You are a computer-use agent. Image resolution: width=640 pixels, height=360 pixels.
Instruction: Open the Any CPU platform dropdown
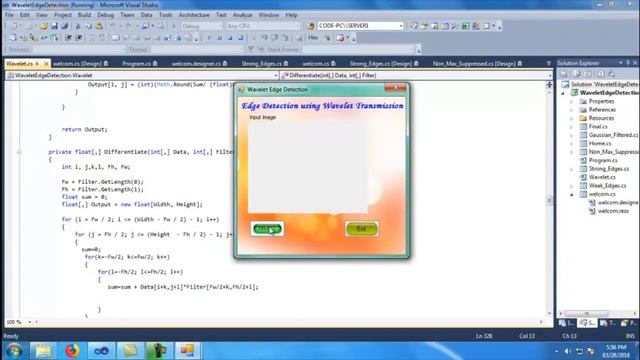point(262,26)
